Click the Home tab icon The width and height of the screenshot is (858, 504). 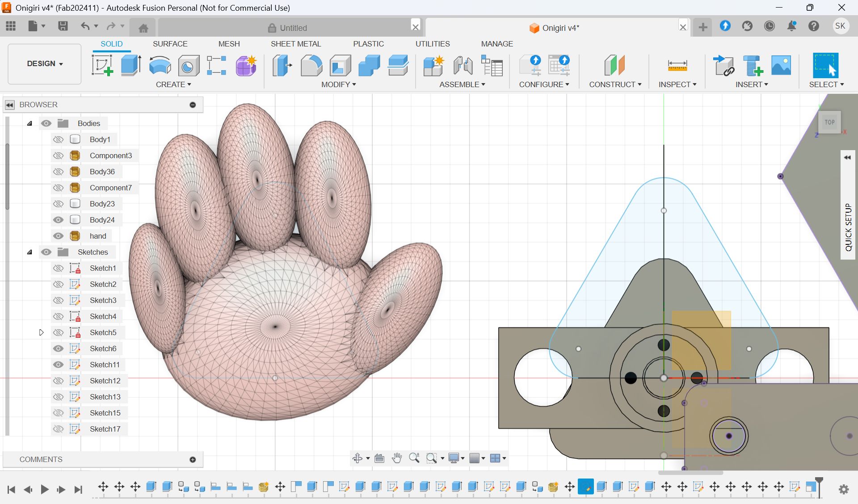(x=143, y=28)
